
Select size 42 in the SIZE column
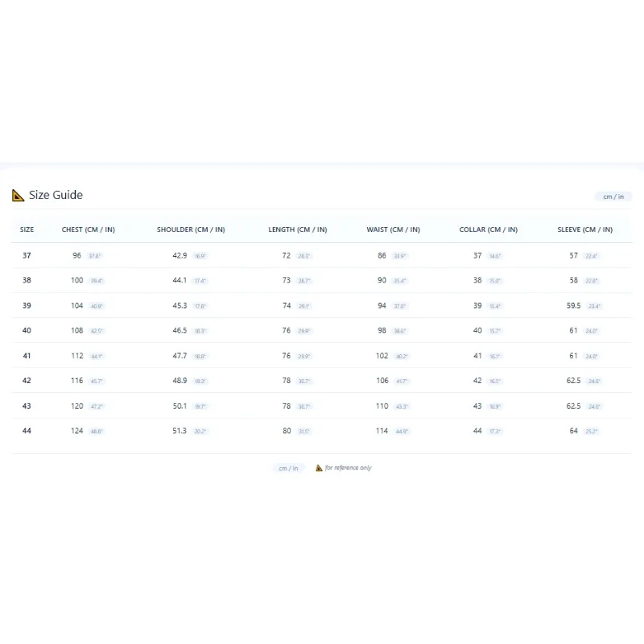(27, 381)
